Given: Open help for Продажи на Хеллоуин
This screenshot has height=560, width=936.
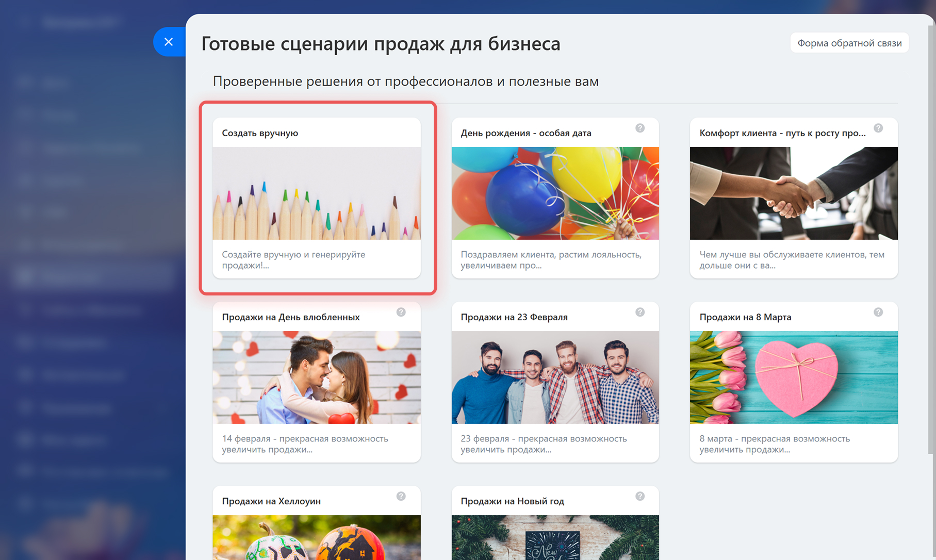Looking at the screenshot, I should coord(401,496).
